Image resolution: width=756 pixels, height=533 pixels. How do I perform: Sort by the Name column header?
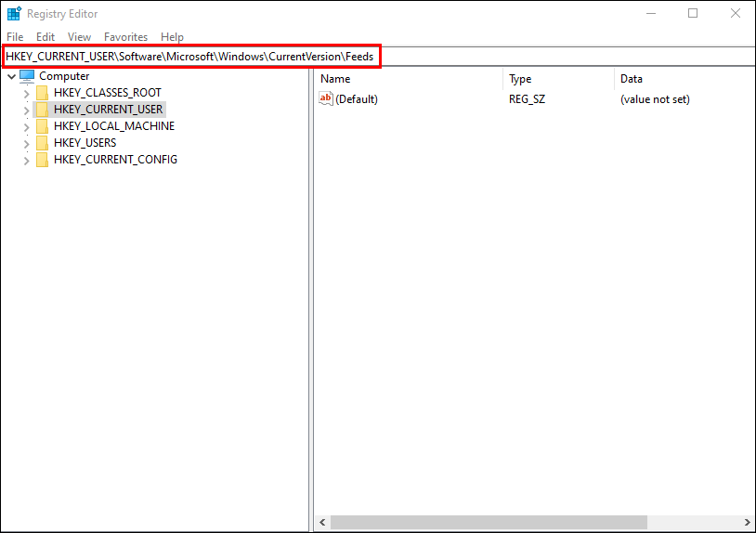click(x=409, y=79)
